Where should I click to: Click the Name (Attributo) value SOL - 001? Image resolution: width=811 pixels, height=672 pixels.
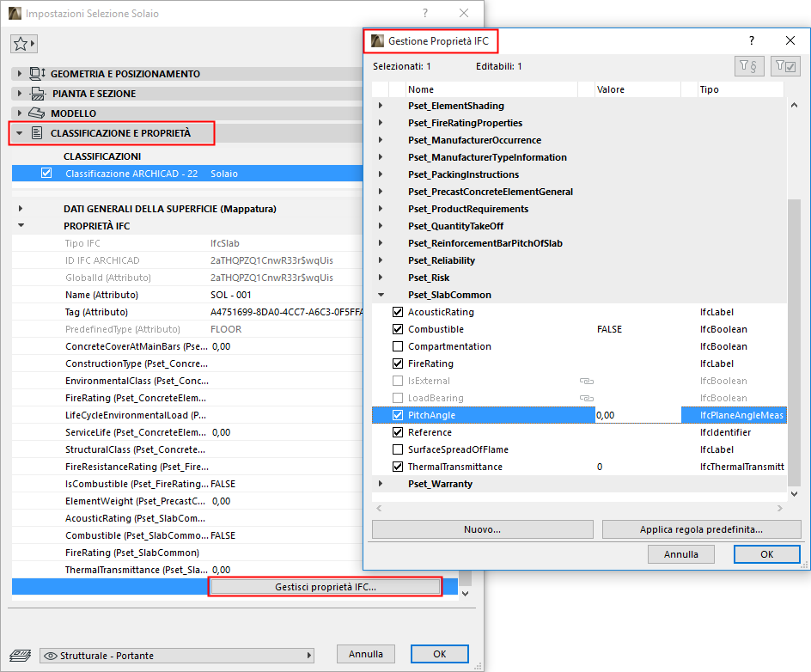tap(231, 295)
